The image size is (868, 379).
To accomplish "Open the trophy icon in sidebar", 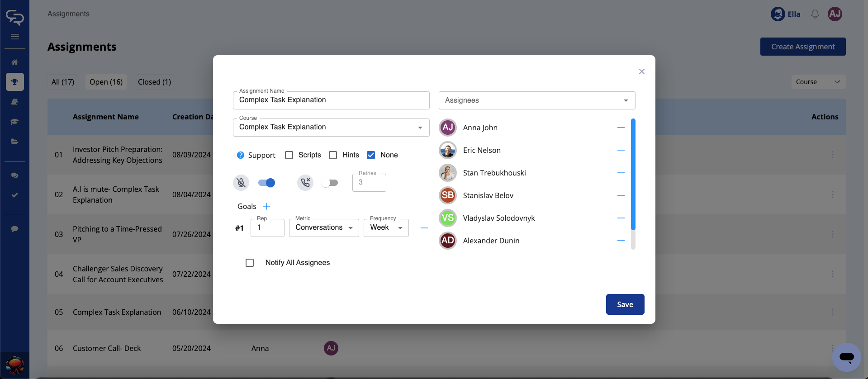I will coord(14,82).
